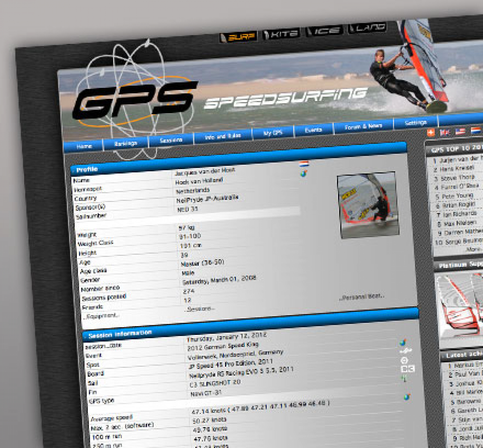Open Ian Richards in GPS Top 10
This screenshot has height=448, width=483.
point(460,214)
